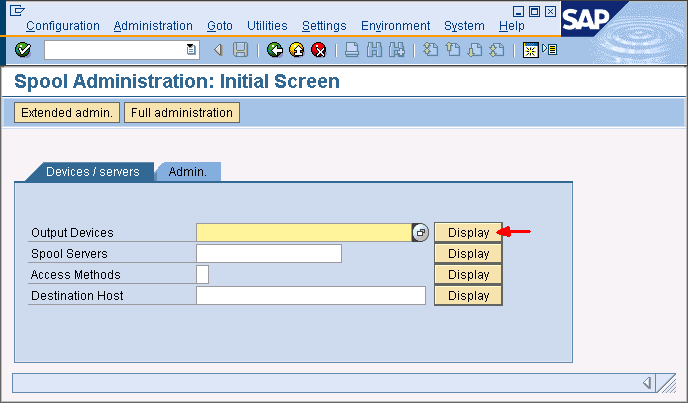This screenshot has height=403, width=688.
Task: Open the command field history dropdown
Action: (x=191, y=50)
